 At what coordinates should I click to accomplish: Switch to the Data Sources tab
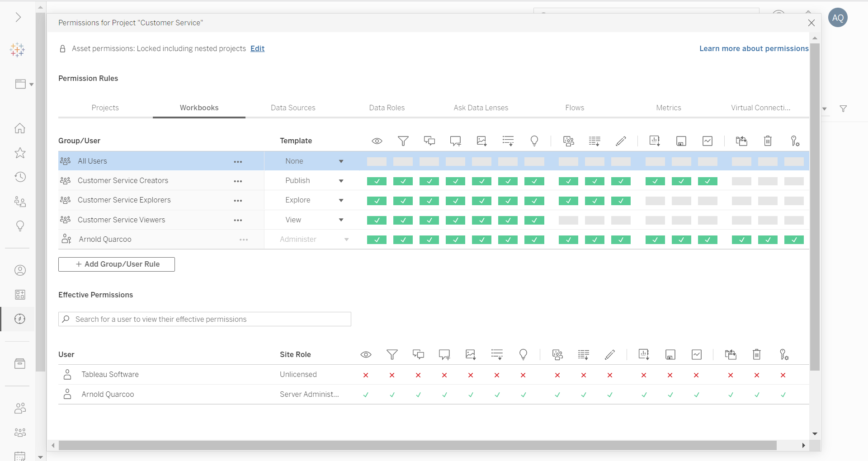tap(293, 108)
